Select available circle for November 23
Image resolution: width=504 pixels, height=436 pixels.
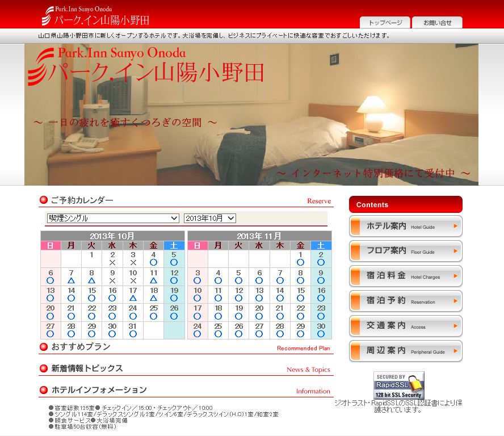pos(321,316)
